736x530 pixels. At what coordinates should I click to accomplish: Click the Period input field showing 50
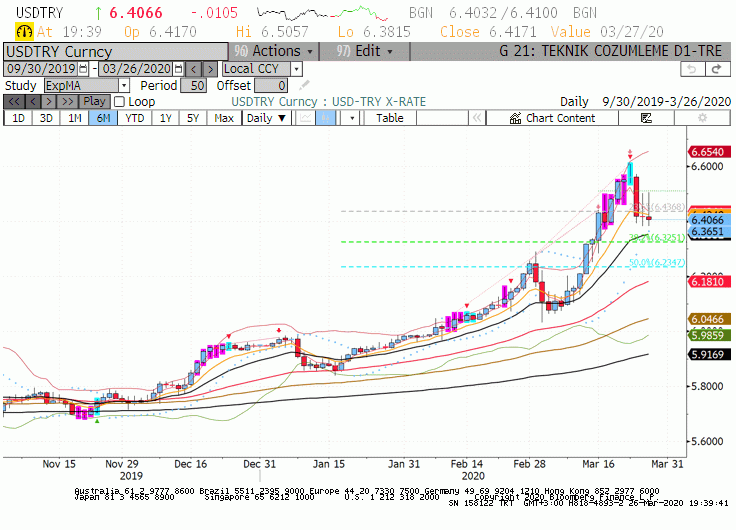tap(194, 85)
